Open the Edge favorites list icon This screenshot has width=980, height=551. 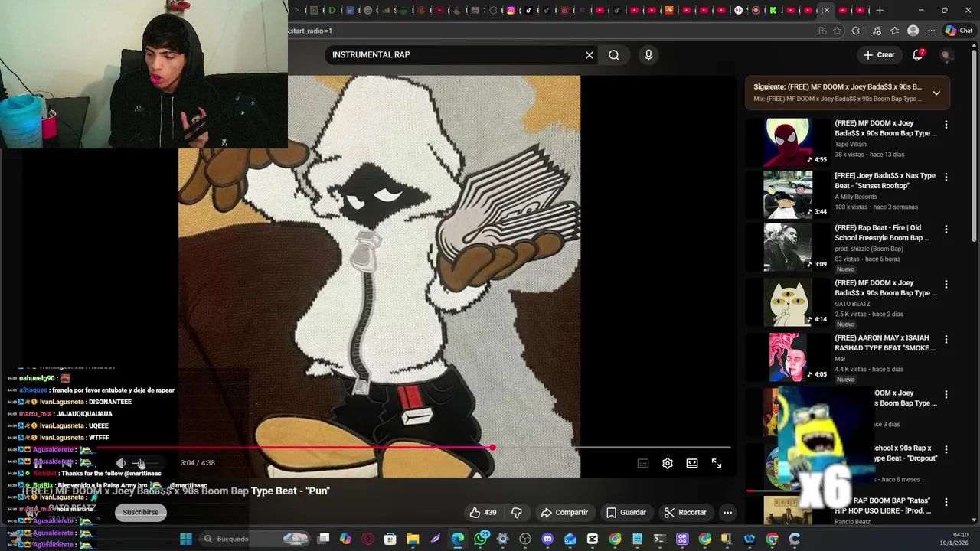(894, 31)
